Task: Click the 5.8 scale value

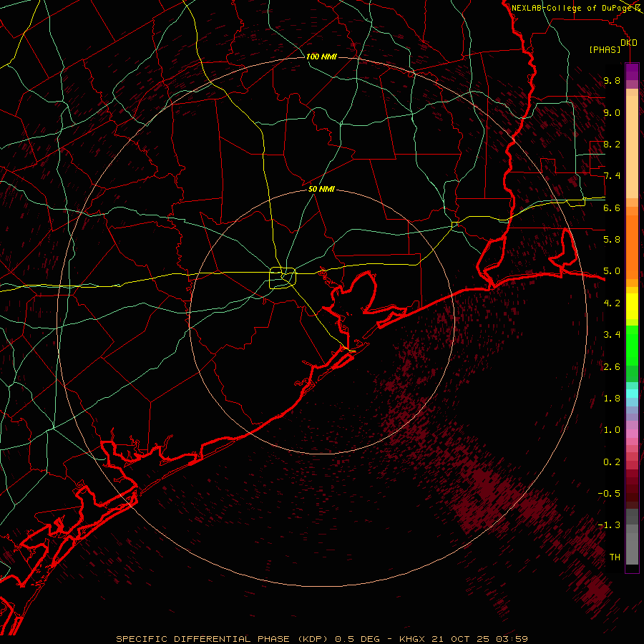Action: [612, 240]
